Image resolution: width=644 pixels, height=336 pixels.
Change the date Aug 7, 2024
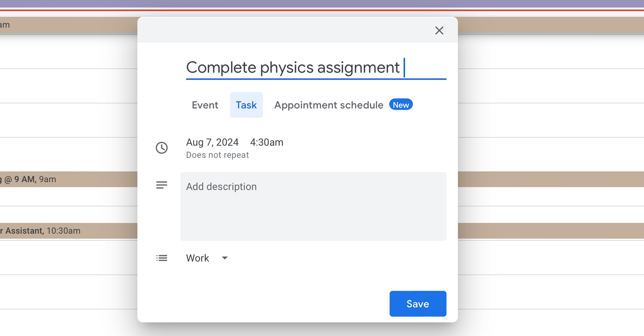pos(212,142)
